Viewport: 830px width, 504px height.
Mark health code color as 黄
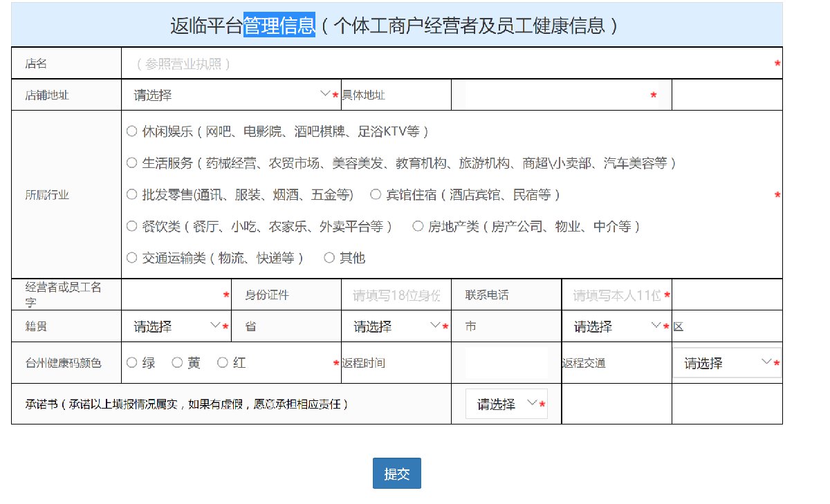click(x=177, y=362)
